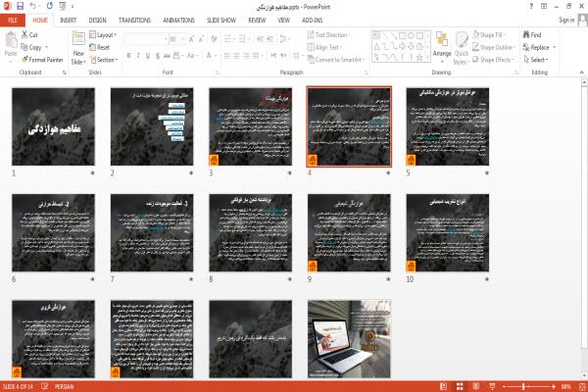Click the Find binoculars icon
The height and width of the screenshot is (392, 588).
tap(526, 34)
